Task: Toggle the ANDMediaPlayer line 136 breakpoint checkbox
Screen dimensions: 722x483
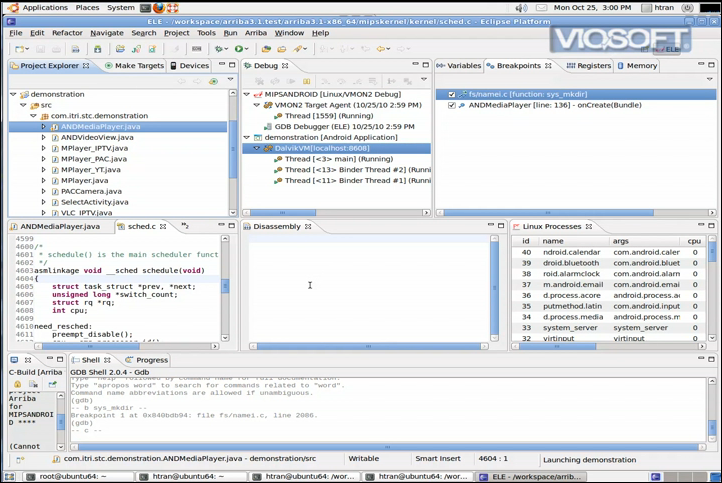Action: coord(452,105)
